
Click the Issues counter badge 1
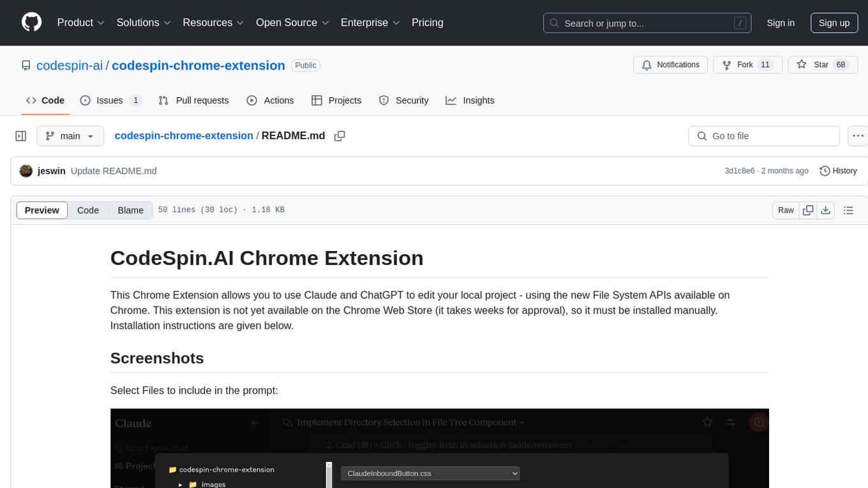(x=135, y=100)
